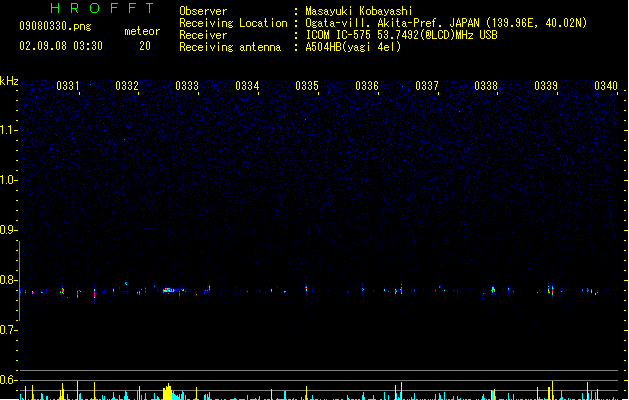Click the 0.6 kHz axis label

(x=8, y=380)
